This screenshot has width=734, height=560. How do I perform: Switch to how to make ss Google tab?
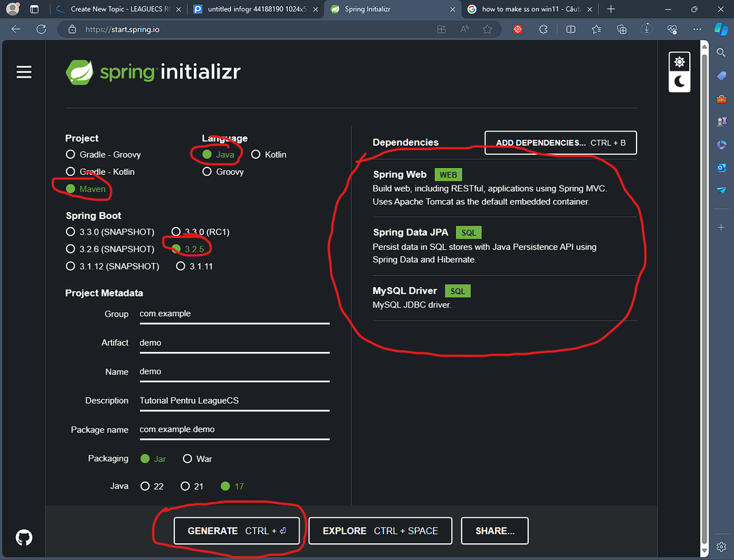coord(532,9)
